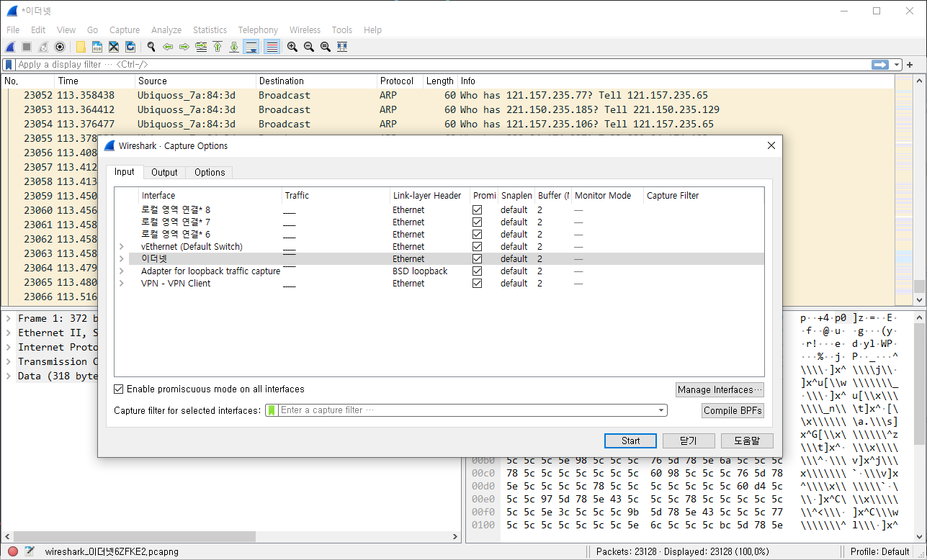The image size is (927, 560).
Task: Open the Analyze menu
Action: [x=166, y=30]
